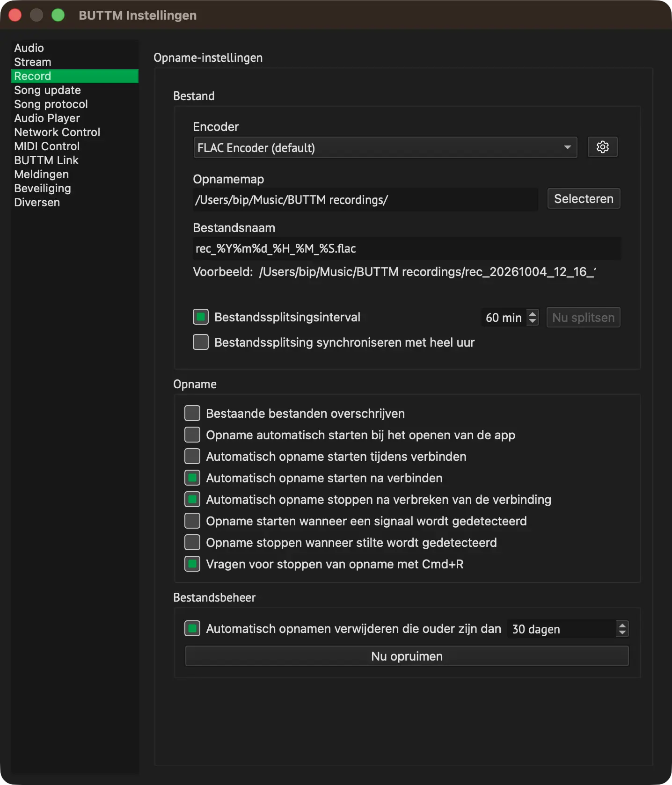Open Meldingen settings

click(x=75, y=174)
